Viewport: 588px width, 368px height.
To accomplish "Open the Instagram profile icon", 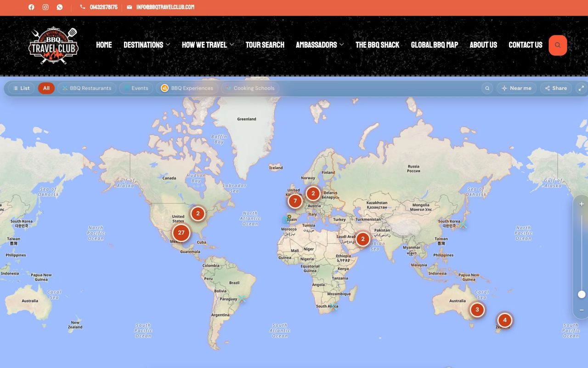I will [45, 7].
